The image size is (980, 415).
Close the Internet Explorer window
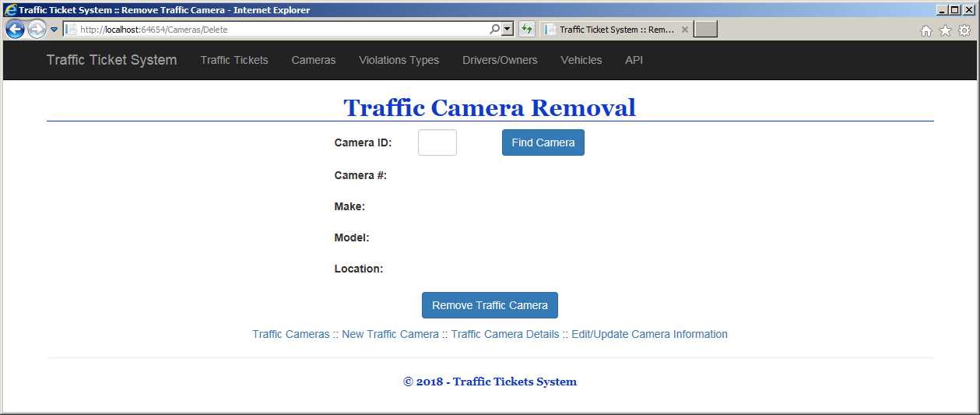968,10
